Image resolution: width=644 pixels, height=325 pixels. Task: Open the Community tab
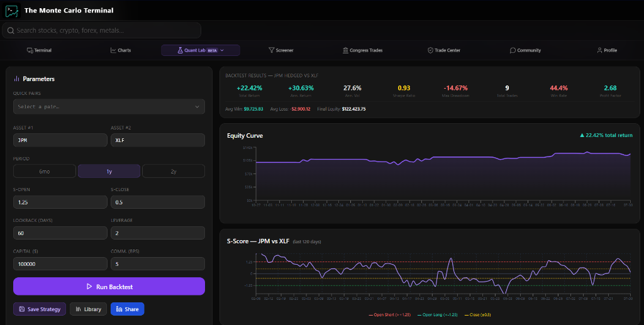click(525, 50)
